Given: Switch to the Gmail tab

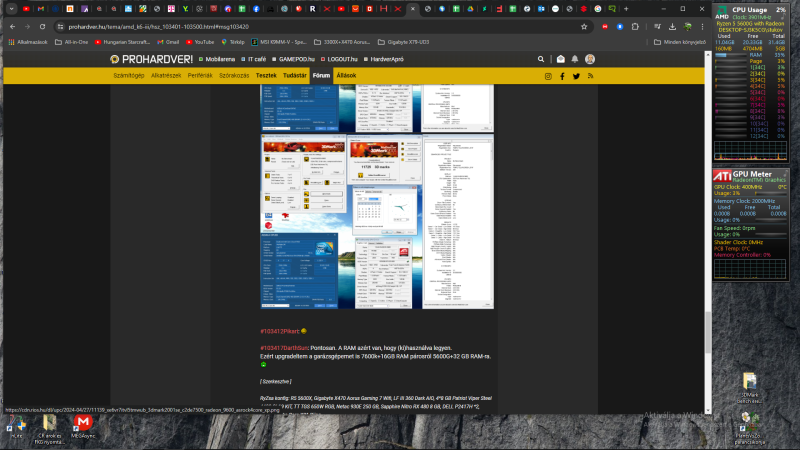Looking at the screenshot, I should pyautogui.click(x=41, y=9).
